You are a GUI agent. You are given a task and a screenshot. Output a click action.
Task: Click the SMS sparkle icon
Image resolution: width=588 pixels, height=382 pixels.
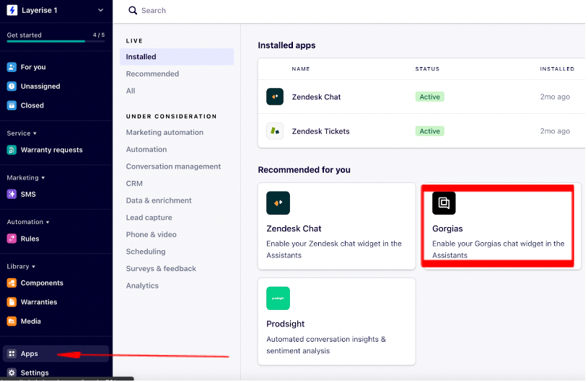point(12,194)
